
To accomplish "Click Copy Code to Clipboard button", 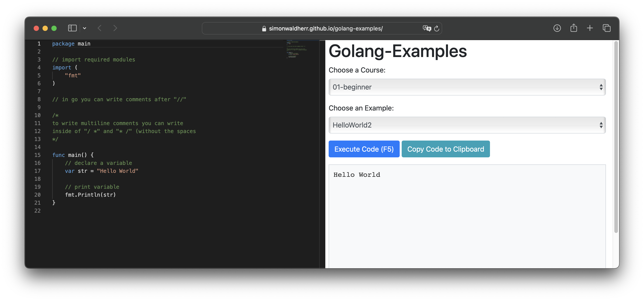I will click(445, 149).
